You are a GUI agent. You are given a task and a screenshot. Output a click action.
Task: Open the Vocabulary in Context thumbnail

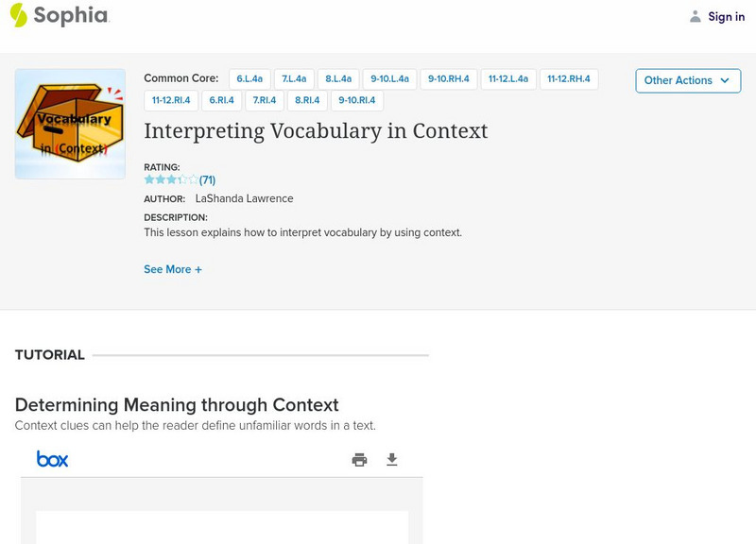point(70,124)
